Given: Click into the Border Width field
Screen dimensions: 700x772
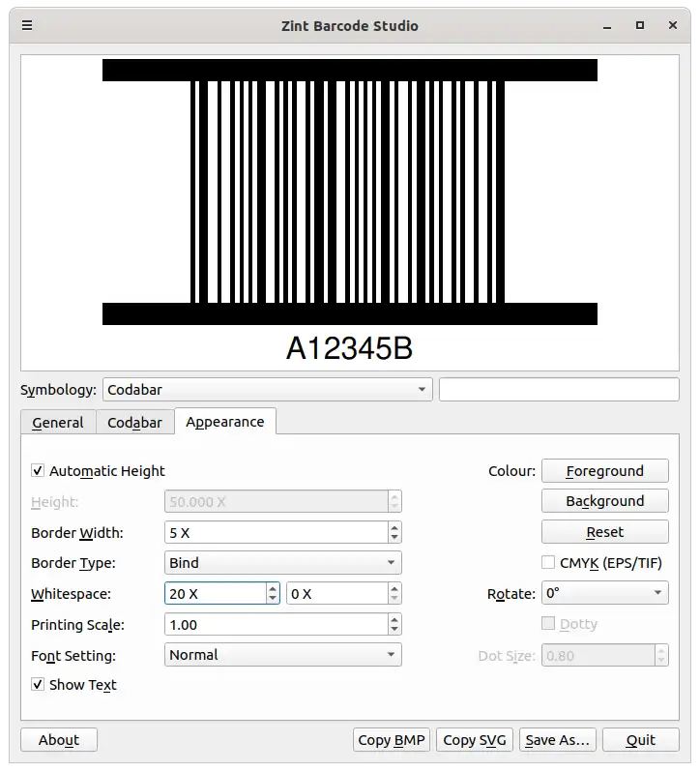Looking at the screenshot, I should [277, 532].
